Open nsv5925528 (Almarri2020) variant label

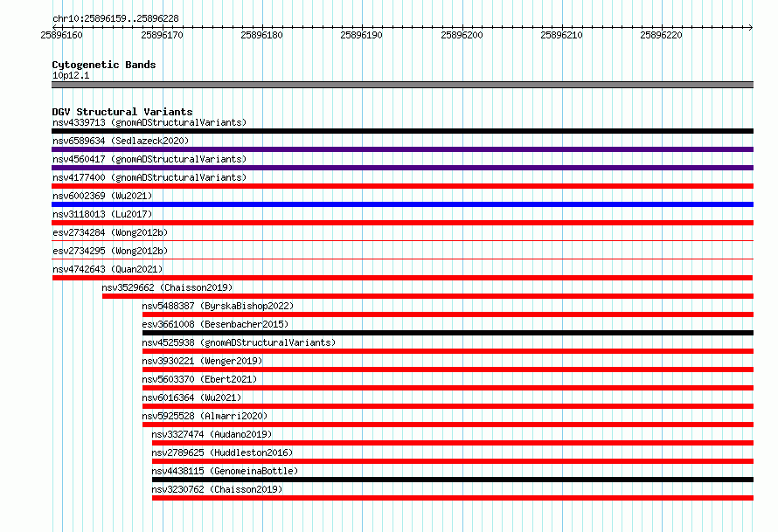205,416
